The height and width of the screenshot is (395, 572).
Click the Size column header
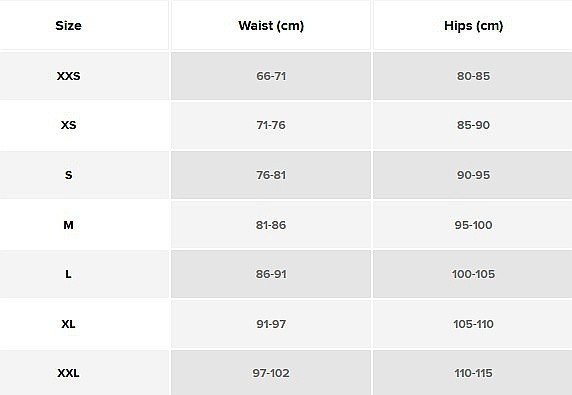(68, 26)
